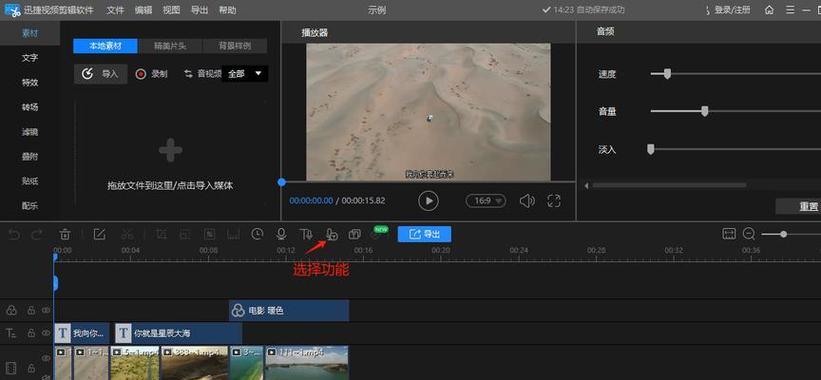Click the filter track circles icon

[11, 310]
